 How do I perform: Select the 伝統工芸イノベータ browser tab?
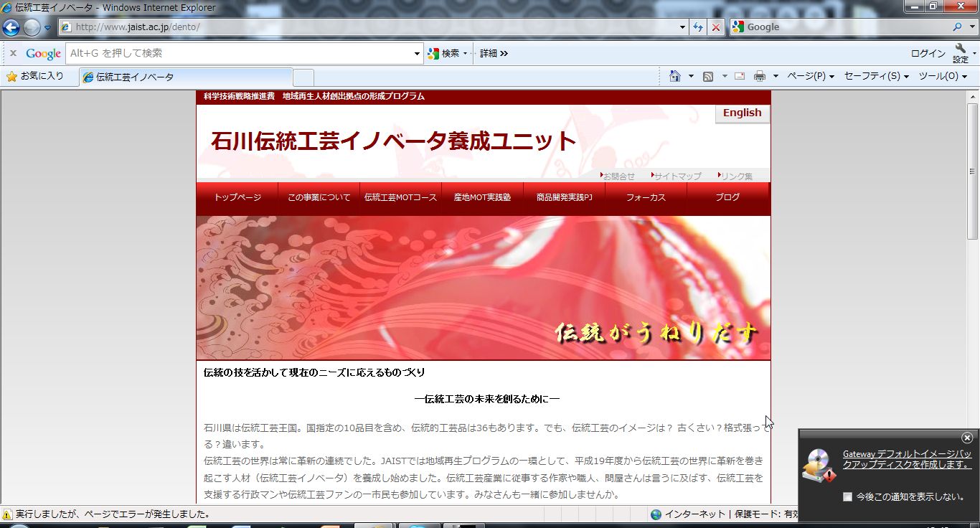click(187, 77)
